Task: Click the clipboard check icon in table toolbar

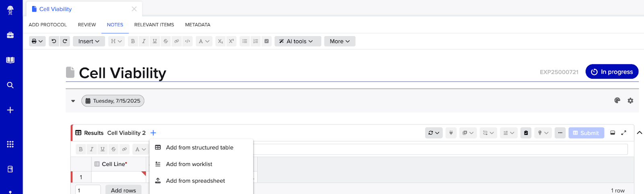Action: 526,133
